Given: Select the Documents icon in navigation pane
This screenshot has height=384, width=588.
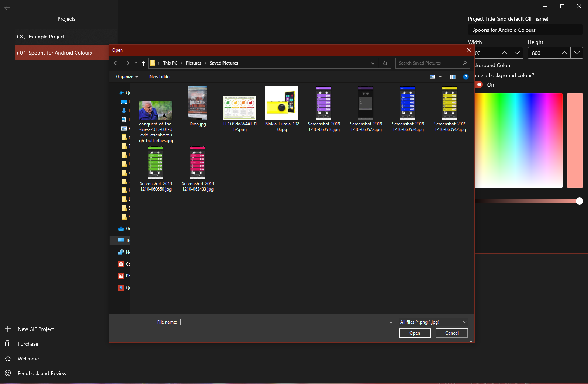Looking at the screenshot, I should [124, 120].
